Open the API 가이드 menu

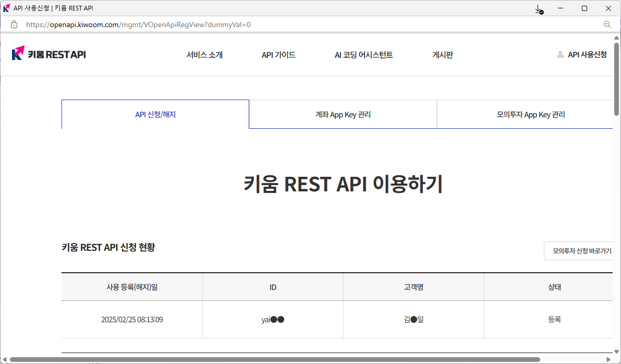point(278,55)
